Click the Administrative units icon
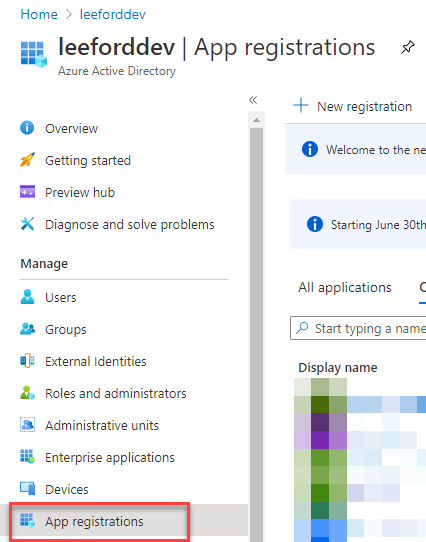 pyautogui.click(x=27, y=424)
